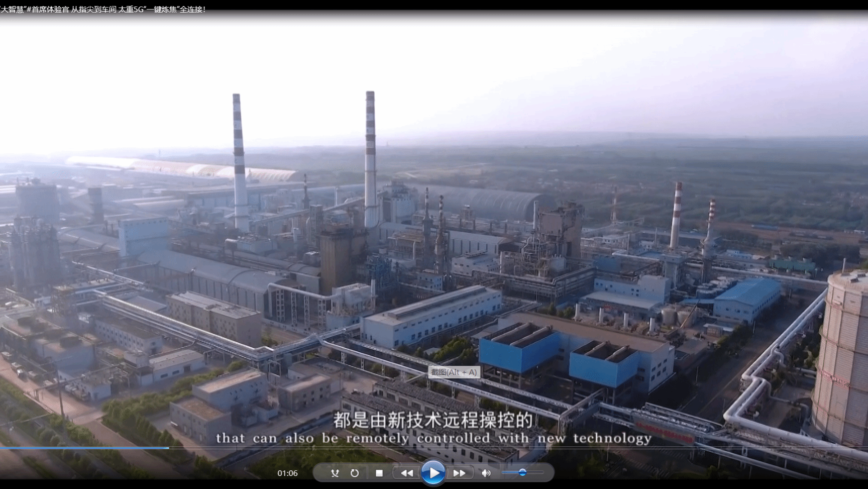Screen dimensions: 868x489
Task: Click the 01:06 elapsed time display
Action: [287, 473]
